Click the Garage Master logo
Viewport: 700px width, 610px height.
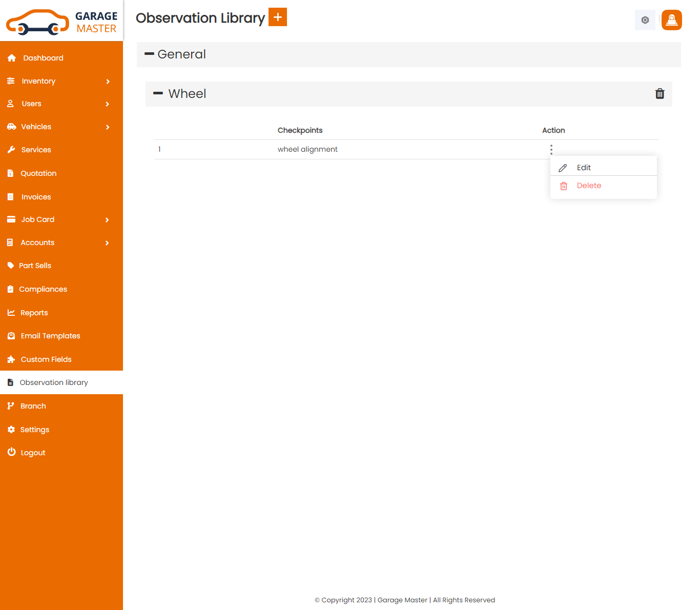[61, 22]
